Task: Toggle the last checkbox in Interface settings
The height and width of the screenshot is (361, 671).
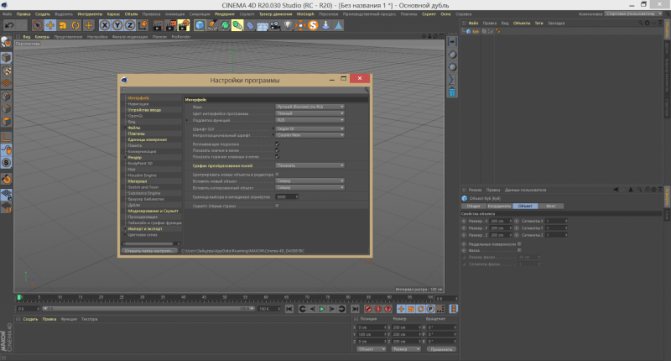Action: pyautogui.click(x=277, y=206)
